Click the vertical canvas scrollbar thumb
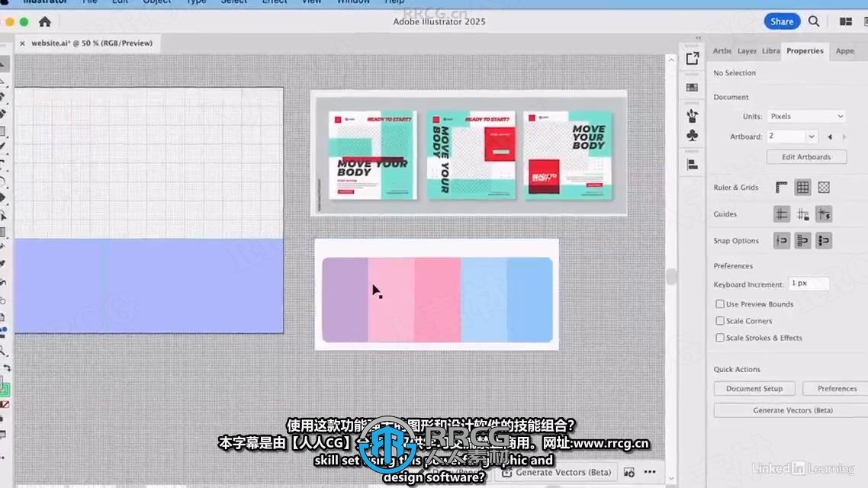 671,277
